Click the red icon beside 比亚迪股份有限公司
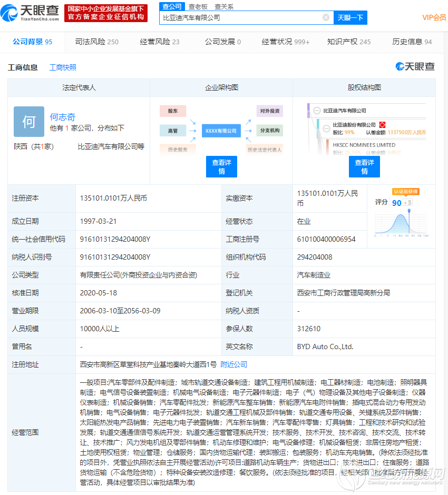Screen dimensions: 448x495 pyautogui.click(x=382, y=125)
